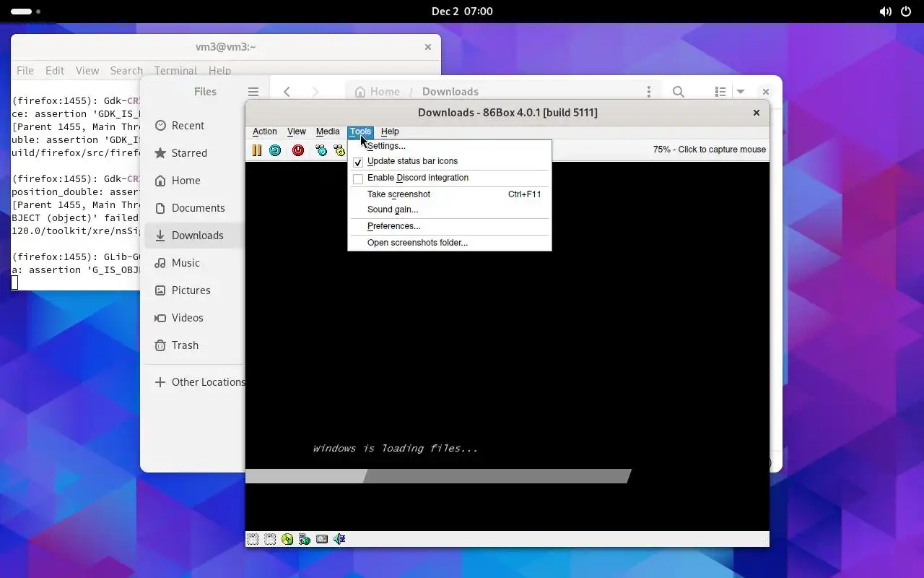Open the Dec 2 07:00 clock menu
The image size is (924, 578).
click(462, 12)
